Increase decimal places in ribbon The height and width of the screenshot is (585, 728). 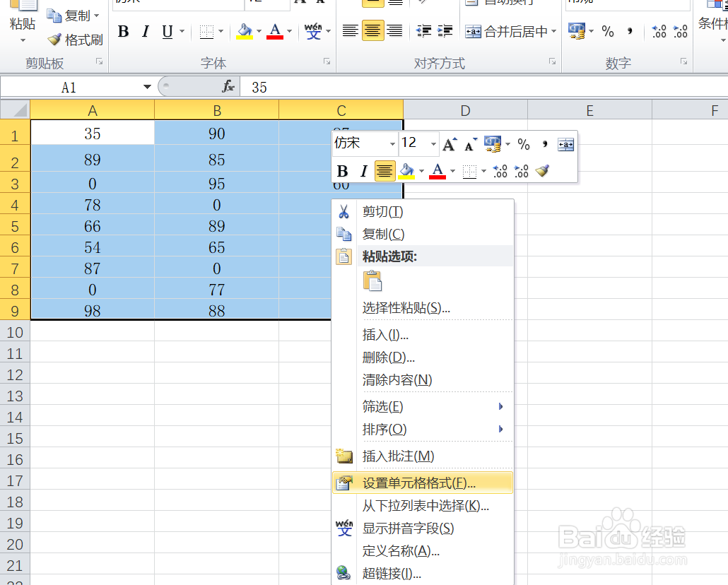[x=659, y=32]
